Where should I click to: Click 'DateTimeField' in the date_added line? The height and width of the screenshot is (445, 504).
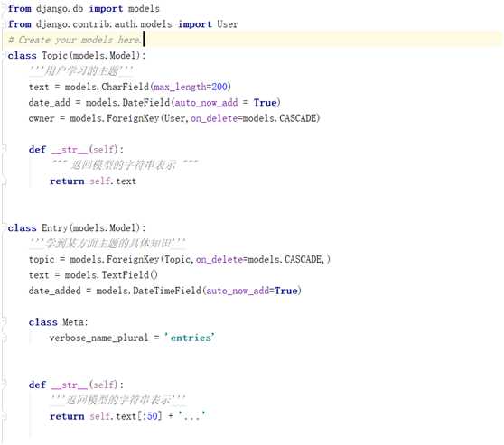point(167,291)
